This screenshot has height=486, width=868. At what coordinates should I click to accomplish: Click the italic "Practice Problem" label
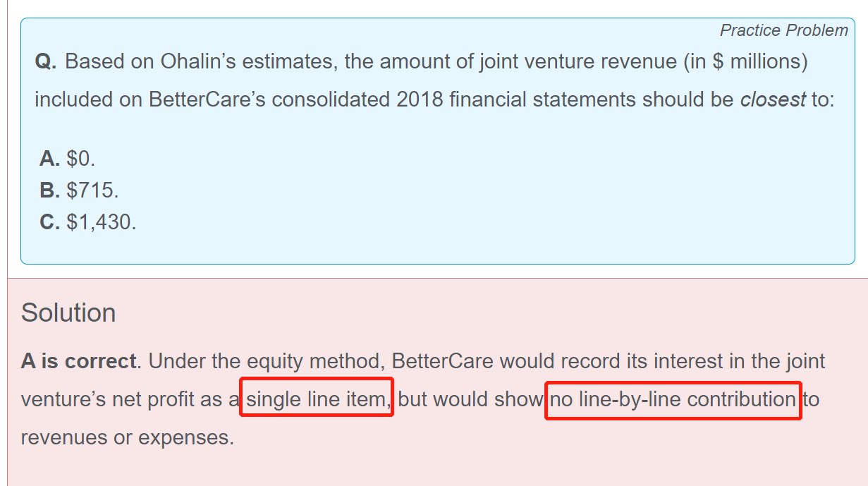pyautogui.click(x=783, y=30)
